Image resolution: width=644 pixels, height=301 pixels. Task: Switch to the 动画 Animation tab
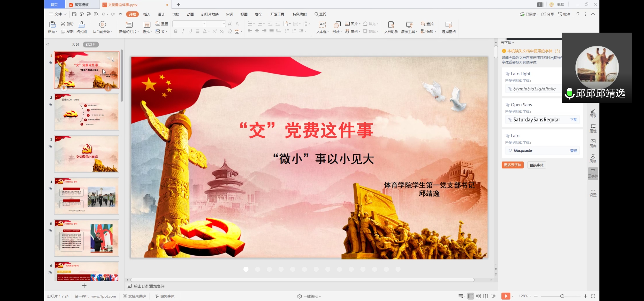coord(190,14)
